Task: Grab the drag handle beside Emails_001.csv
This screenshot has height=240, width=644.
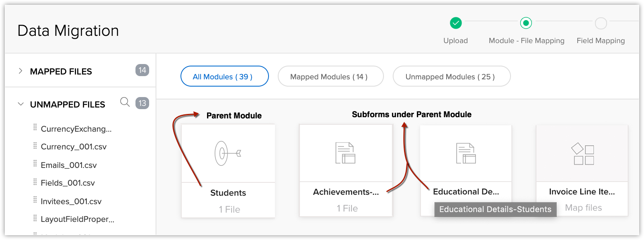Action: point(35,164)
